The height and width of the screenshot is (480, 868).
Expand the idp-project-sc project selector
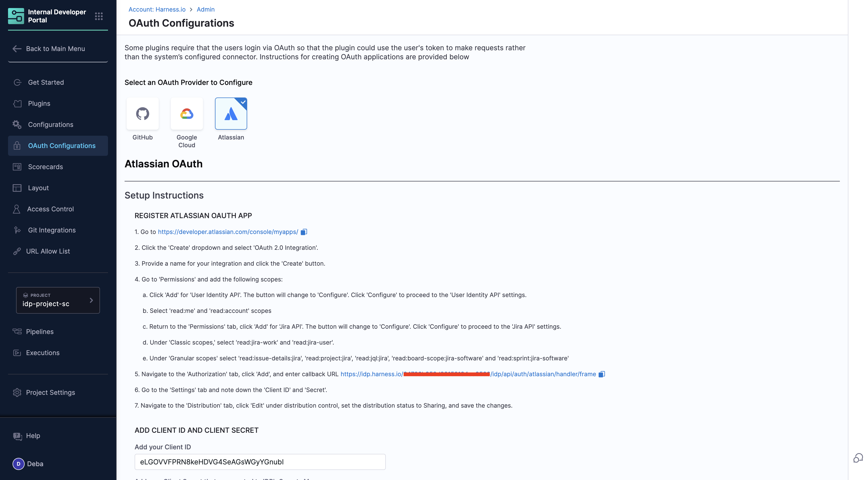point(58,300)
